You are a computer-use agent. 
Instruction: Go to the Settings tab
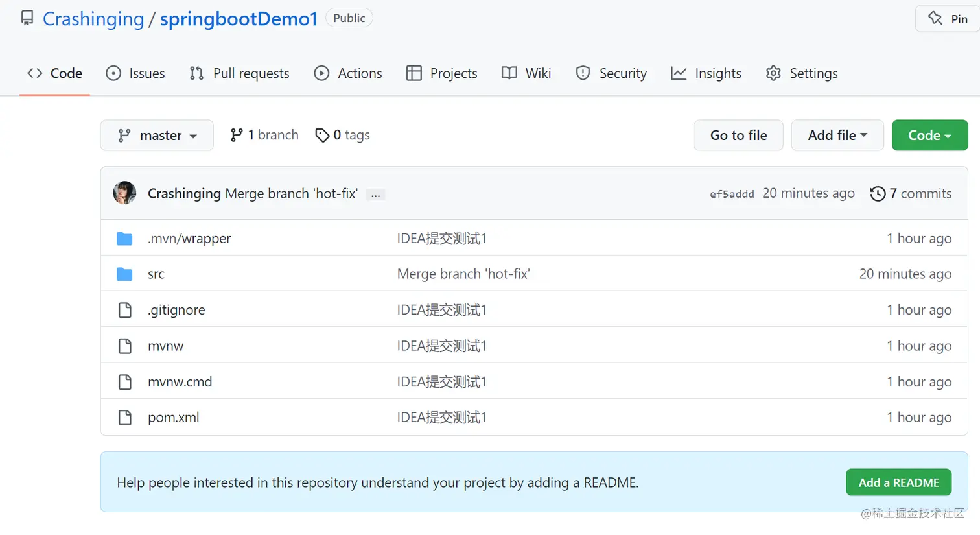pos(802,73)
